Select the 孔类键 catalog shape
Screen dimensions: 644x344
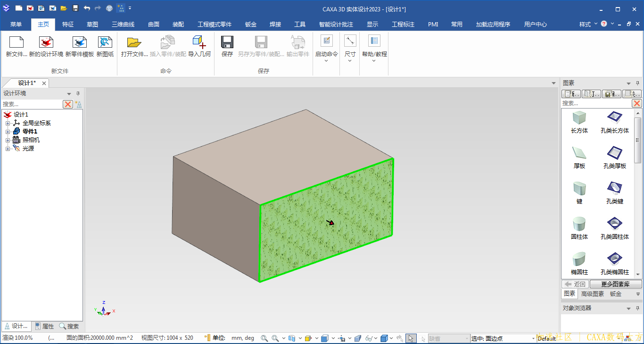coord(615,193)
